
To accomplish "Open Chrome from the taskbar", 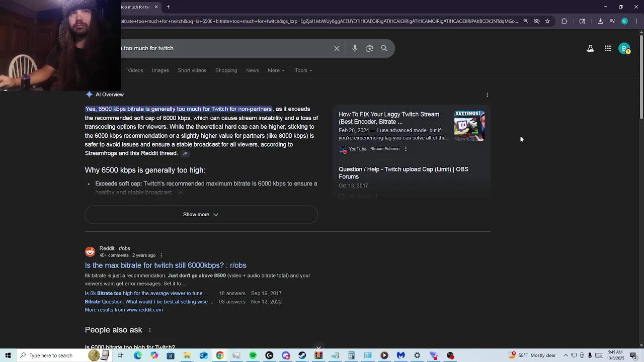I will click(x=220, y=355).
